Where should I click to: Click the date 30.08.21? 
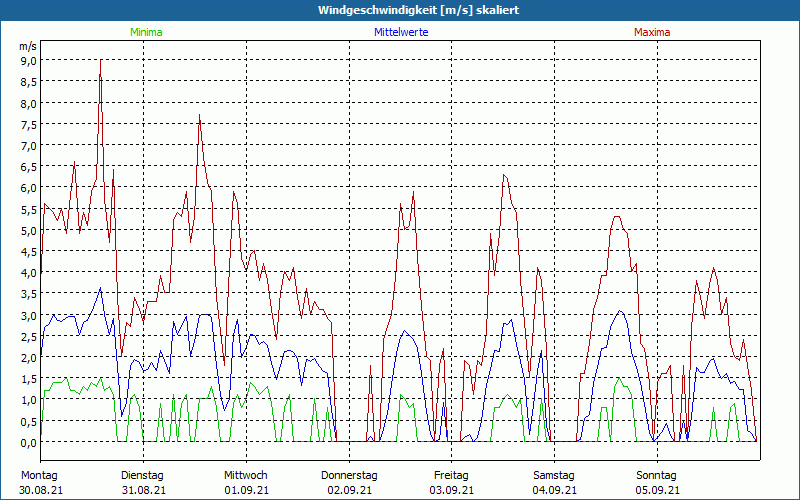click(x=41, y=490)
